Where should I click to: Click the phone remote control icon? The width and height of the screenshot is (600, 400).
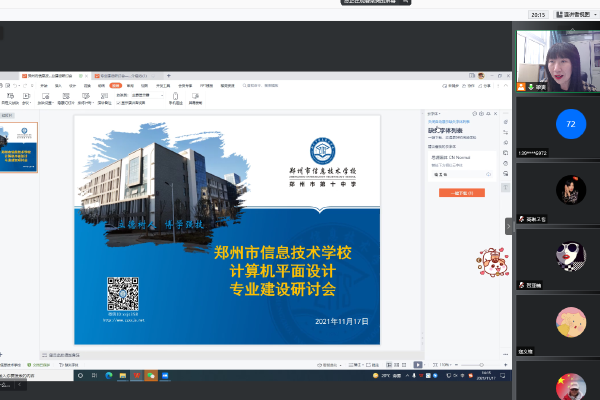click(x=175, y=96)
